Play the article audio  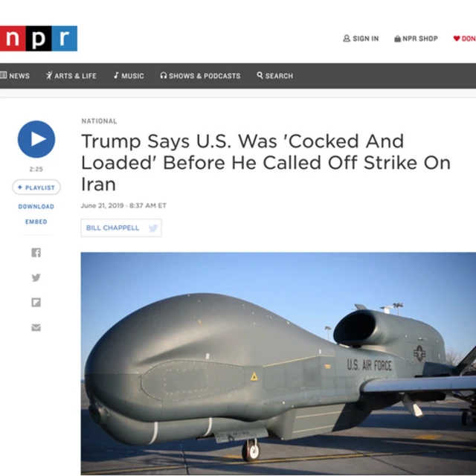coord(36,139)
